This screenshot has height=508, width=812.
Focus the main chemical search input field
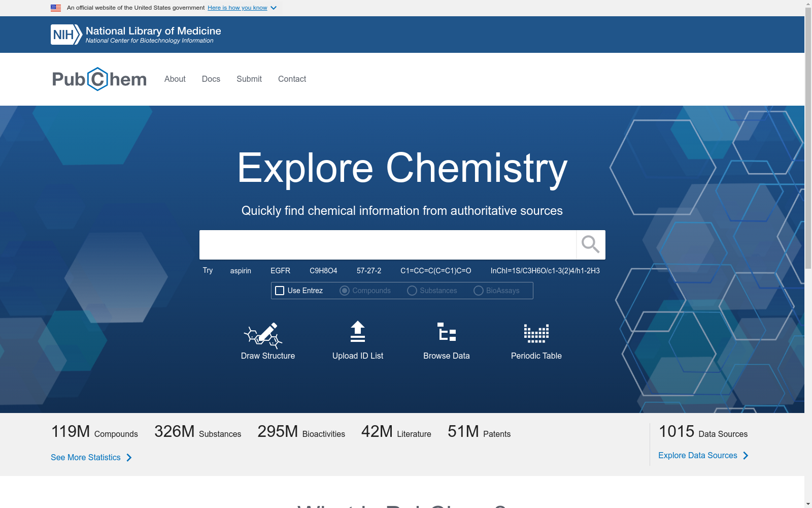pyautogui.click(x=388, y=245)
